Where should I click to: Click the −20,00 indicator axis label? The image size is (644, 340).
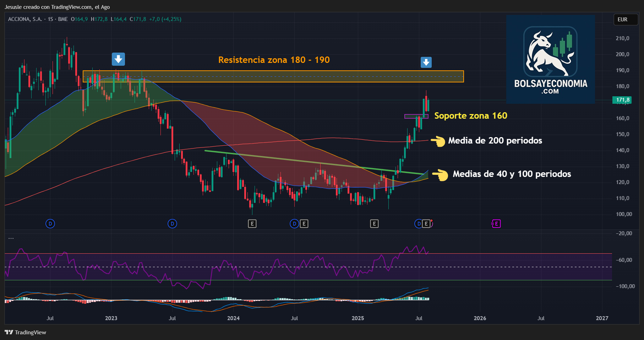coord(624,233)
